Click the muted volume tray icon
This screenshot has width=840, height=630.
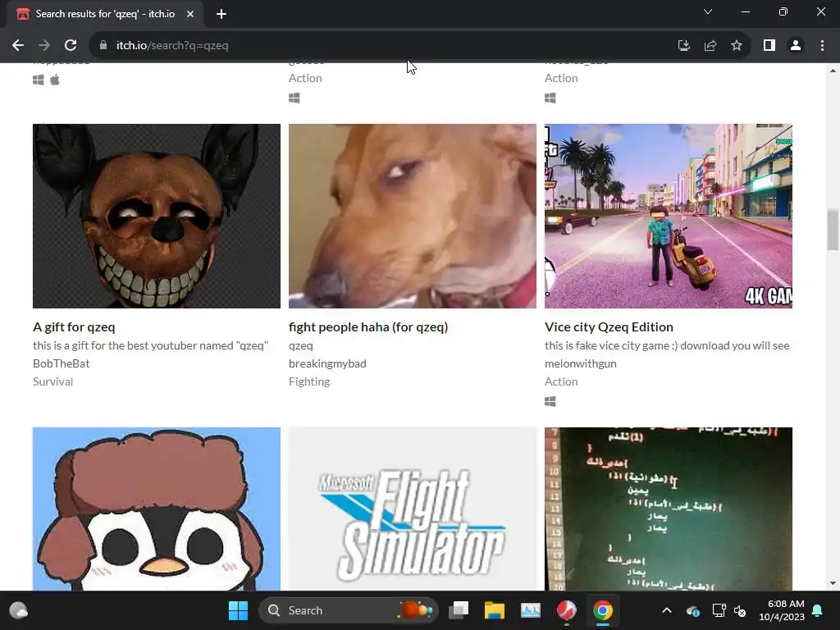tap(740, 610)
